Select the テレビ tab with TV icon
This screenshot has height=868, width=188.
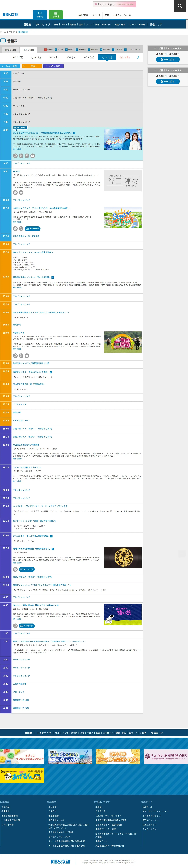[40, 14]
